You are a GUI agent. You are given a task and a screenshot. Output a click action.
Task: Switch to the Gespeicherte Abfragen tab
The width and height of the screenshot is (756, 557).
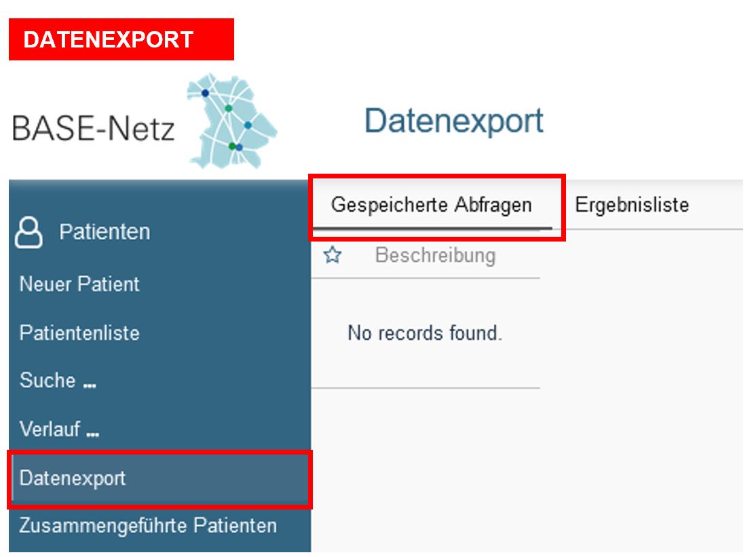pos(432,206)
